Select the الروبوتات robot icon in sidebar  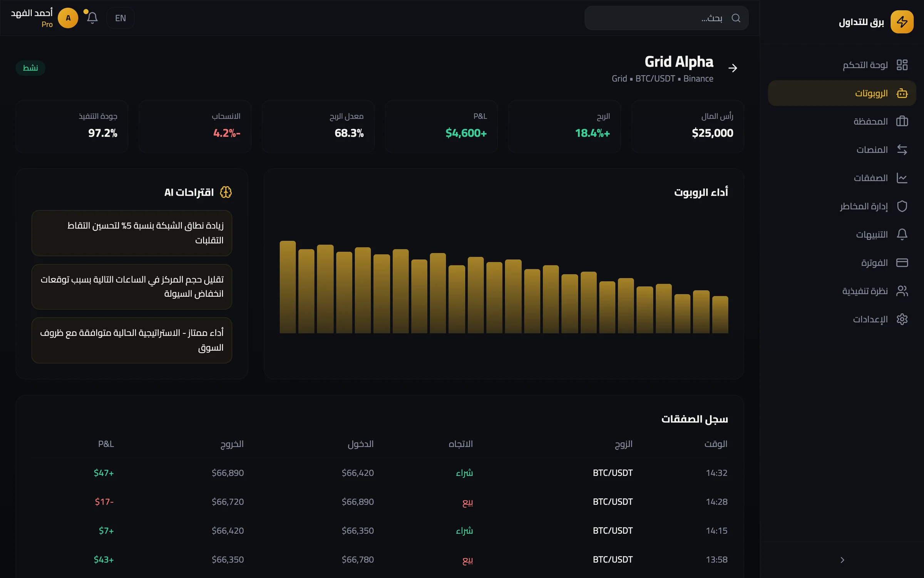click(x=902, y=93)
